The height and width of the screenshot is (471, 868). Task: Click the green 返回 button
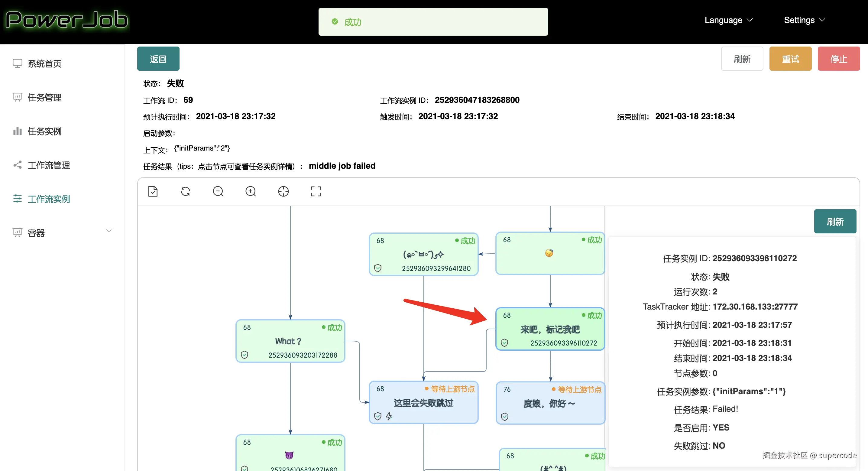tap(158, 59)
